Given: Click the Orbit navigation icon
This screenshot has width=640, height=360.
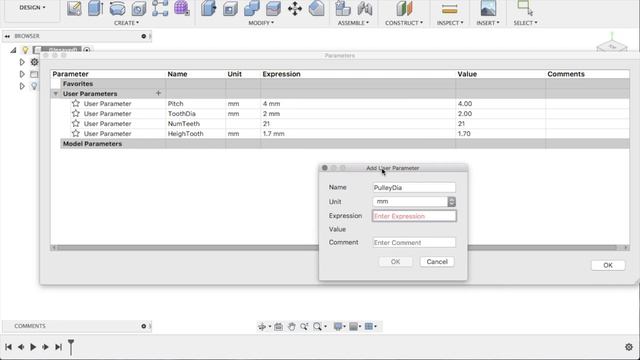Looking at the screenshot, I should pyautogui.click(x=262, y=327).
